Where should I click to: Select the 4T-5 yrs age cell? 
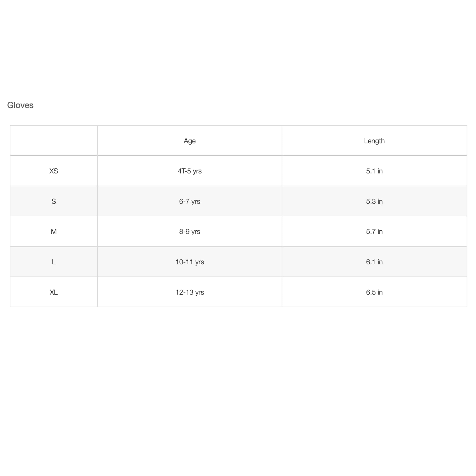pos(189,171)
